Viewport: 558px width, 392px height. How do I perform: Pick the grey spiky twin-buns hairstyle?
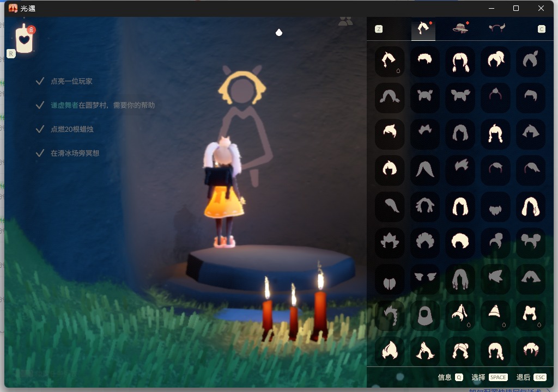[x=424, y=98]
